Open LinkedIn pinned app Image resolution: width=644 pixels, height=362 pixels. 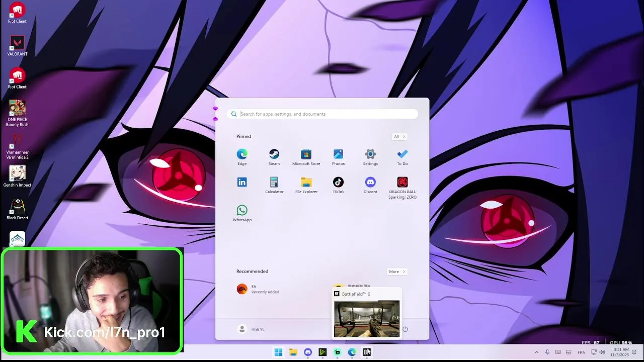tap(242, 182)
